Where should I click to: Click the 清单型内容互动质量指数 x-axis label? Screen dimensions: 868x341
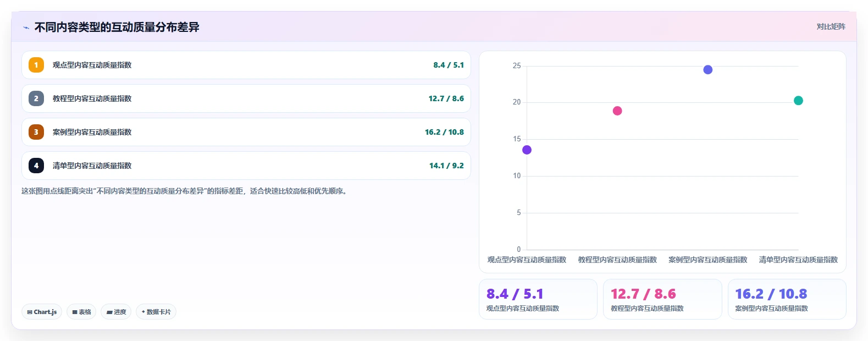pyautogui.click(x=798, y=260)
